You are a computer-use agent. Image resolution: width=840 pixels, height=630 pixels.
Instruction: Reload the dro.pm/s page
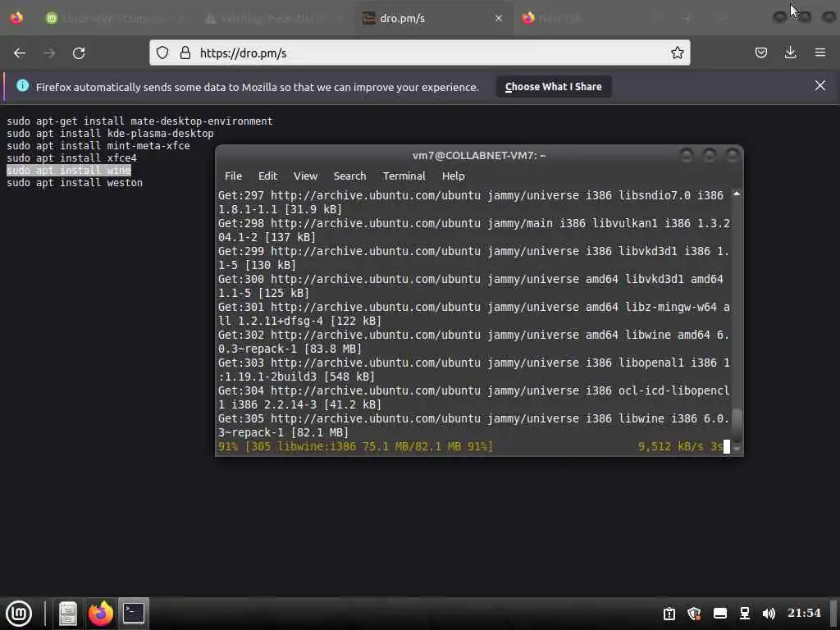coord(79,53)
